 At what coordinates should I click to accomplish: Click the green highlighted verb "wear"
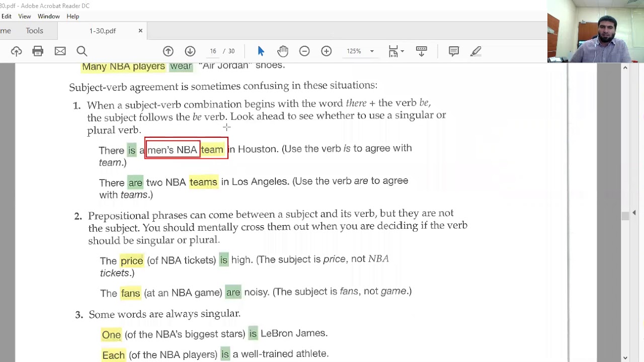pyautogui.click(x=181, y=66)
